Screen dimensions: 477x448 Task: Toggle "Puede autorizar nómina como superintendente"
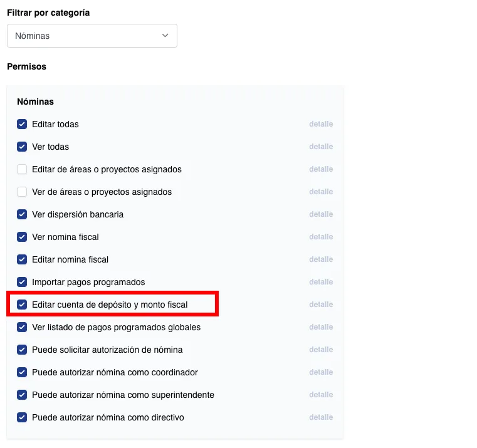click(x=22, y=395)
